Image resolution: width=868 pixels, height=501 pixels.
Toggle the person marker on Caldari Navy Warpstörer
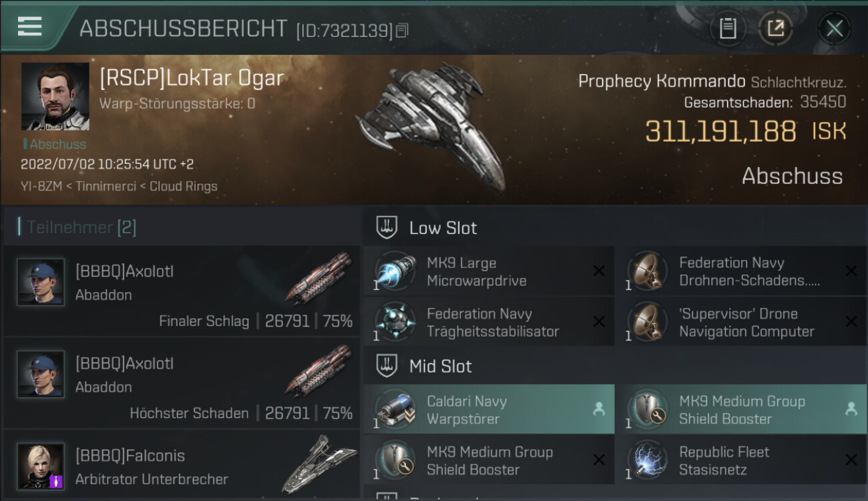(599, 409)
